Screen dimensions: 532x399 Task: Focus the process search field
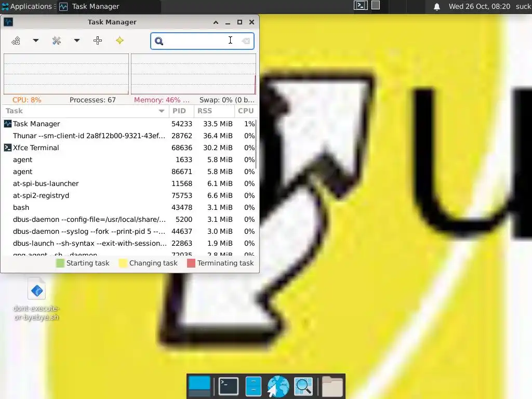[202, 41]
